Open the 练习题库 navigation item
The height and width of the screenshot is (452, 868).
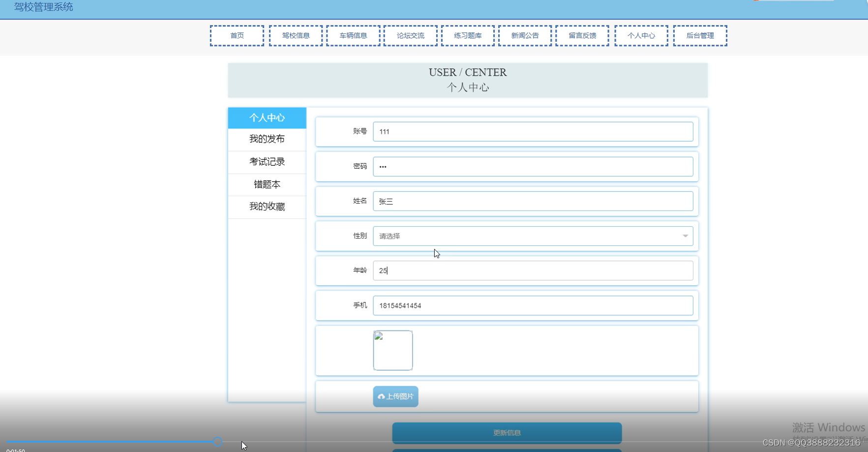coord(468,35)
